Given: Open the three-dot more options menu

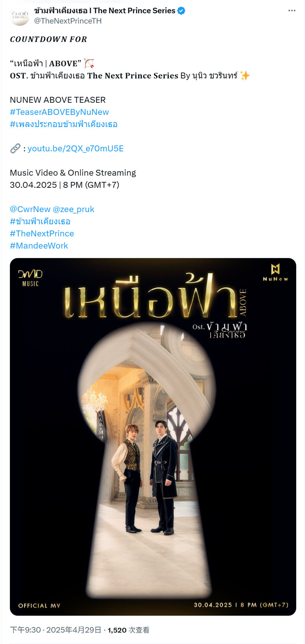Looking at the screenshot, I should (292, 11).
